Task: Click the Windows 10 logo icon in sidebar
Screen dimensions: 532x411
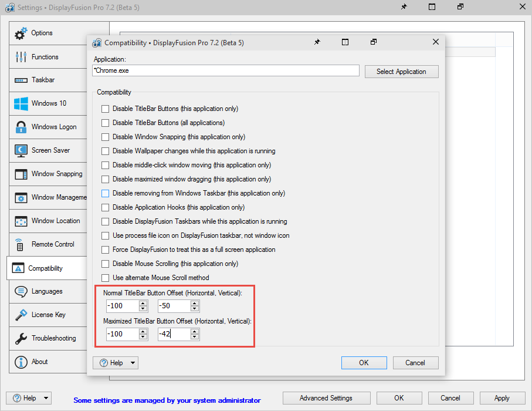Action: click(21, 104)
